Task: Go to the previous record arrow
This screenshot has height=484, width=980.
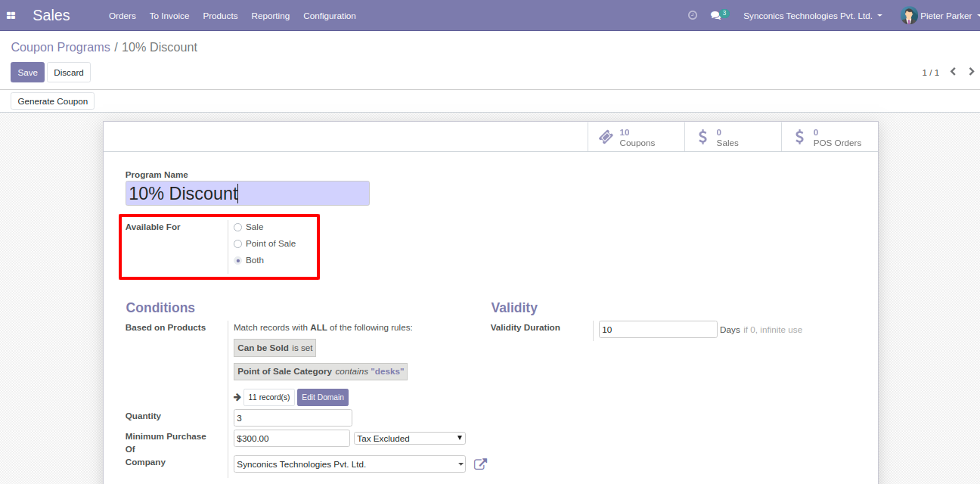Action: click(x=953, y=72)
